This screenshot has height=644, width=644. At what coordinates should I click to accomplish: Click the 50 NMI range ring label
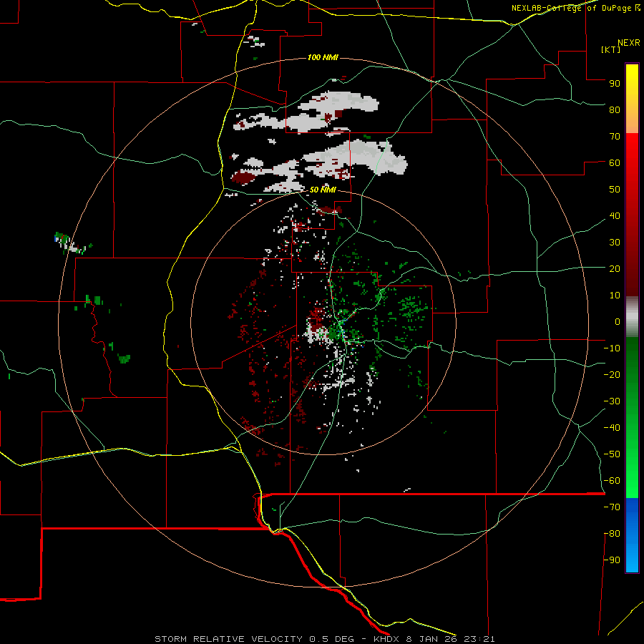pyautogui.click(x=323, y=190)
